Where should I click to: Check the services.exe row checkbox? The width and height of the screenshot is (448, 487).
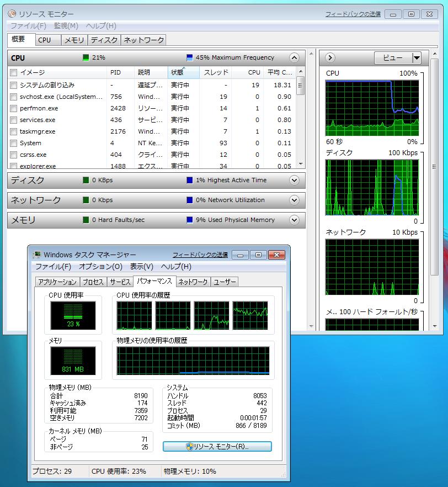14,120
